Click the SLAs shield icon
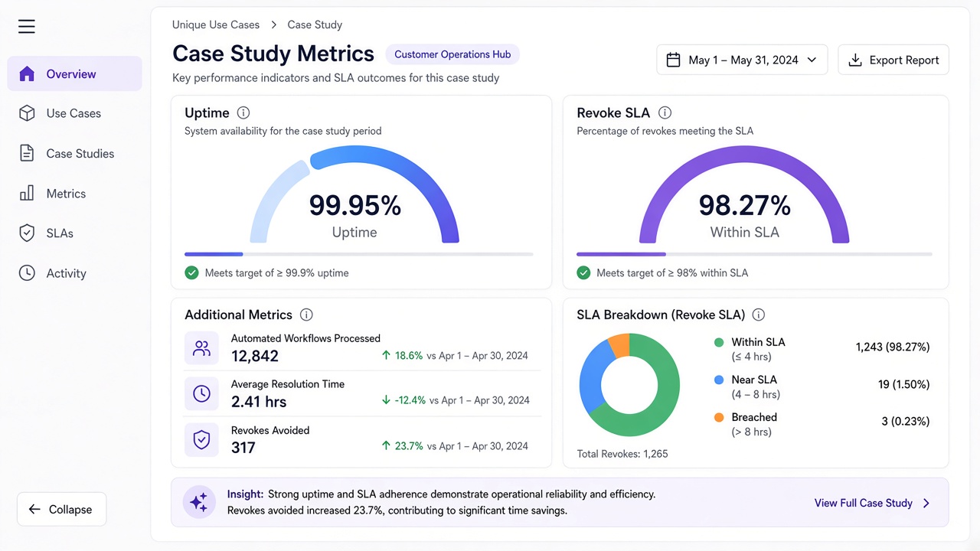 tap(27, 233)
